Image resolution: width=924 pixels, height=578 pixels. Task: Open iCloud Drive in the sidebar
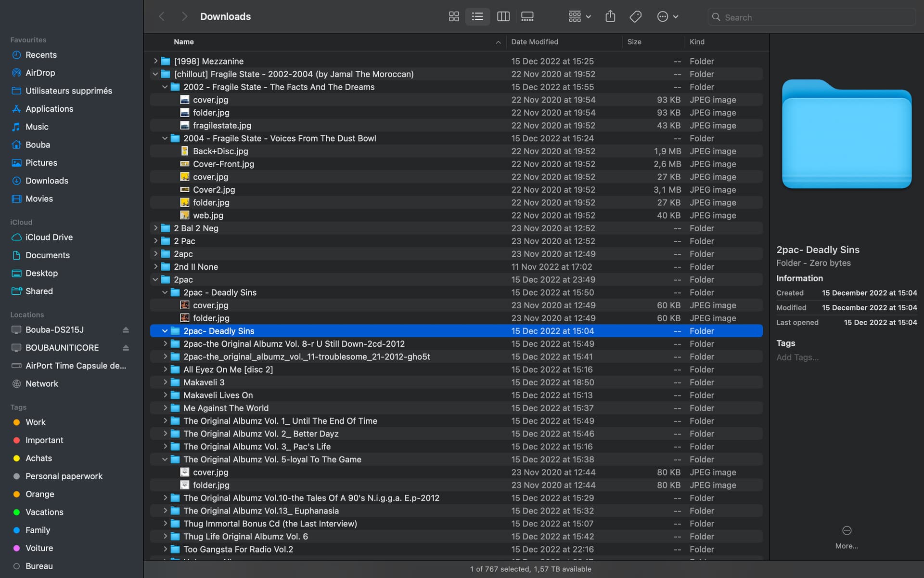(49, 237)
